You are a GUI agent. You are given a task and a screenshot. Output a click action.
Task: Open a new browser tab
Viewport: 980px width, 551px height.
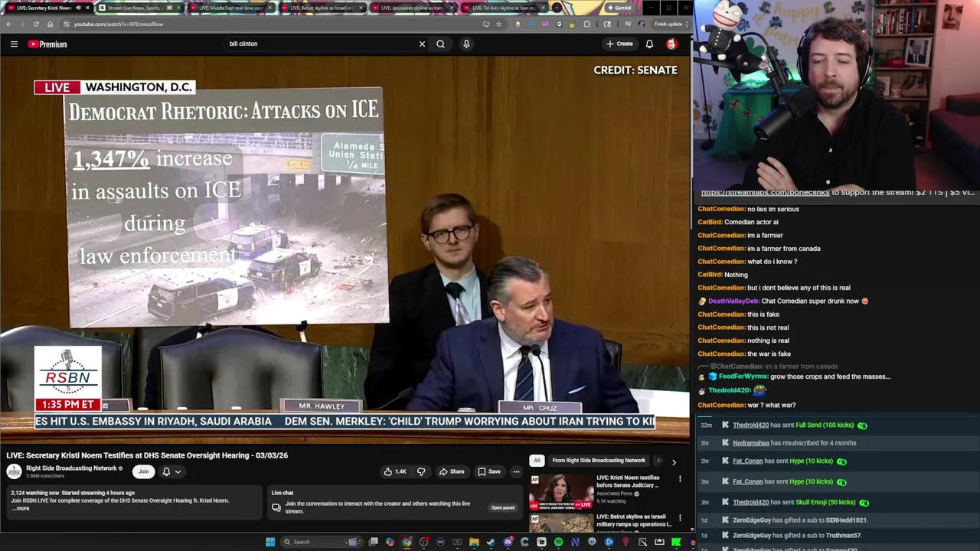558,8
